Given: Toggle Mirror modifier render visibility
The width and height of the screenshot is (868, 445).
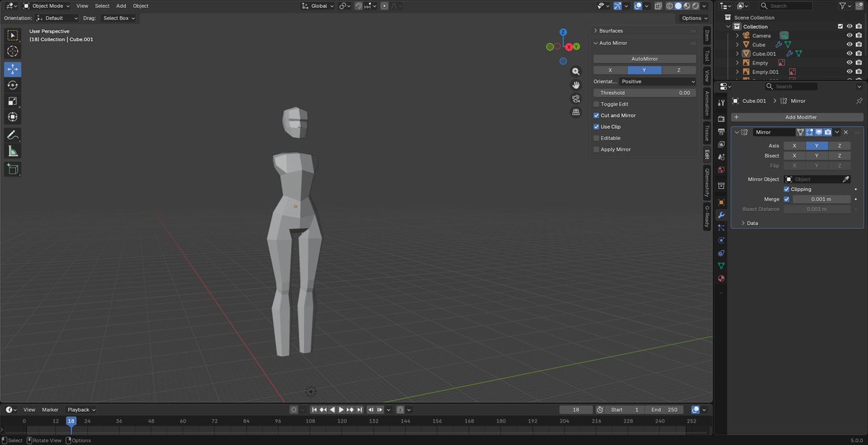Looking at the screenshot, I should 827,132.
